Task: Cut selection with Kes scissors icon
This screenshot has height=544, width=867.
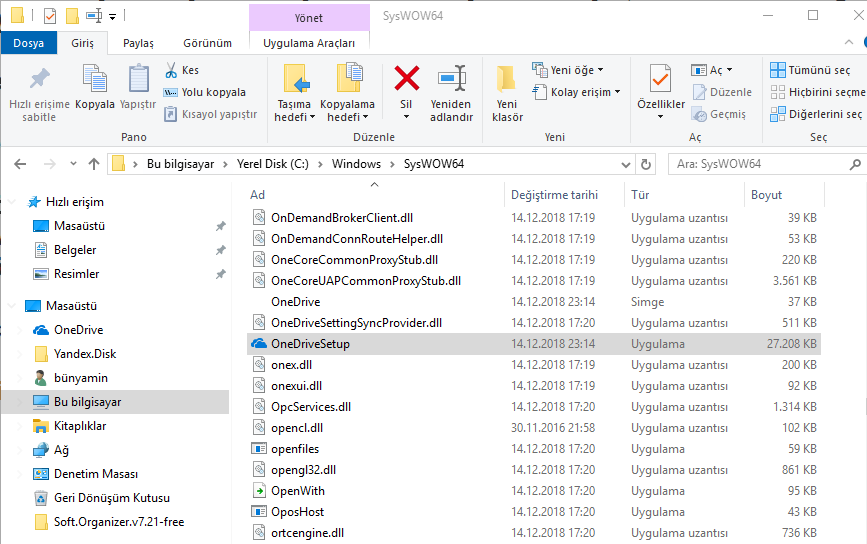Action: [x=171, y=70]
